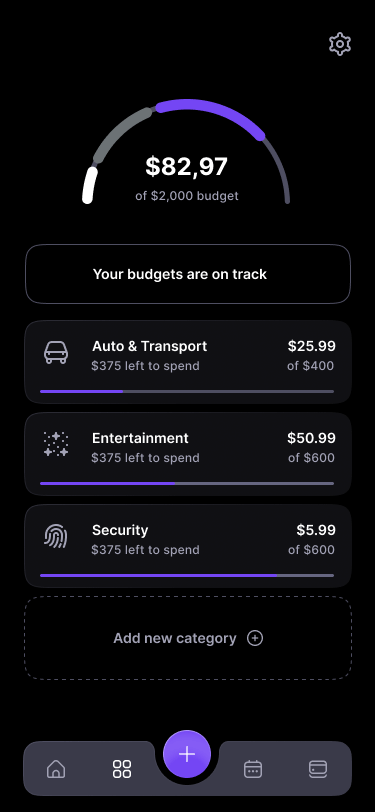Select the grid categories icon in bottom bar

[x=122, y=768]
